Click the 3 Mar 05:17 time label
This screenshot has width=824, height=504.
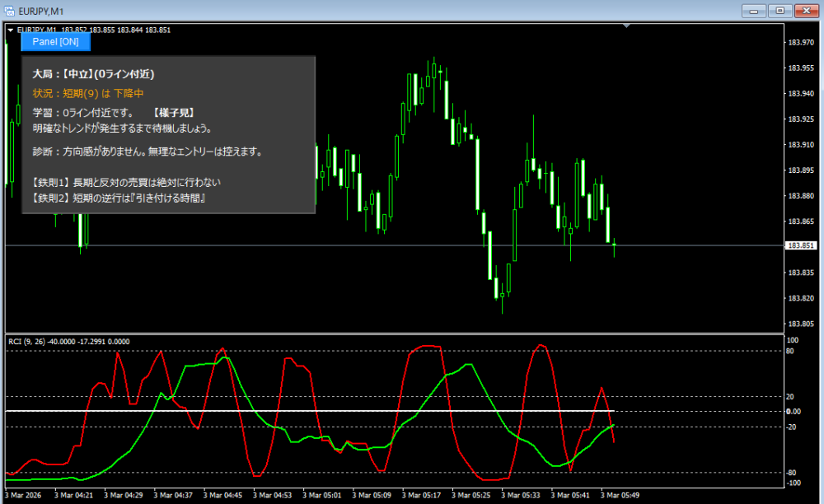point(426,496)
